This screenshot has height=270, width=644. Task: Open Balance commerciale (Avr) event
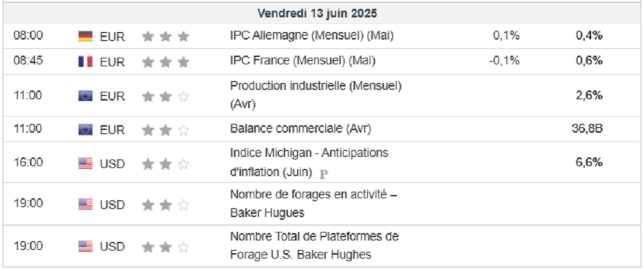tap(301, 129)
